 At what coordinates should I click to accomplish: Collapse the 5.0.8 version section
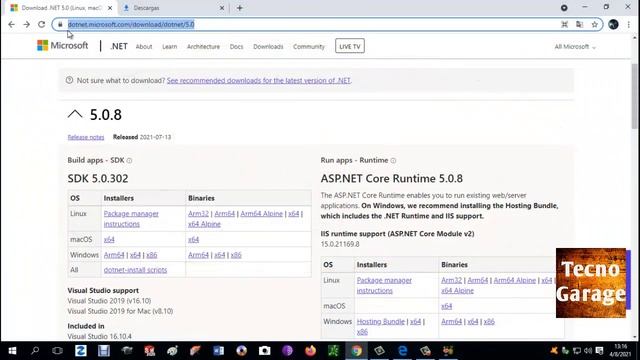75,114
